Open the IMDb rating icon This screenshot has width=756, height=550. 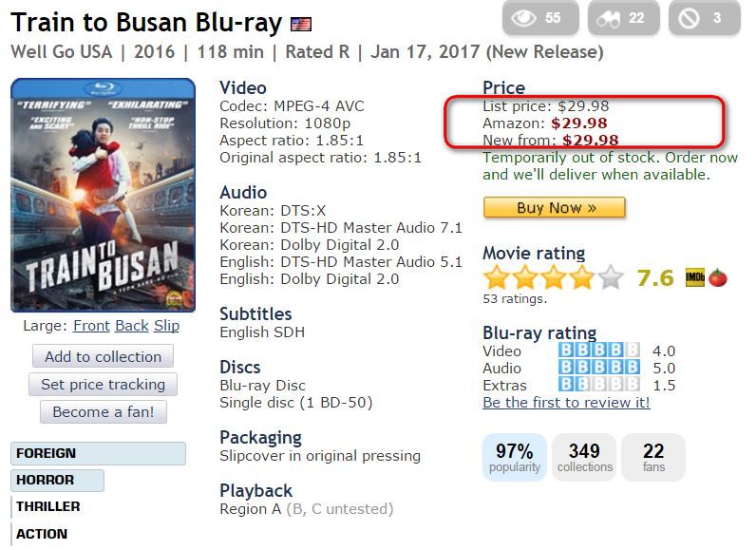click(x=694, y=278)
